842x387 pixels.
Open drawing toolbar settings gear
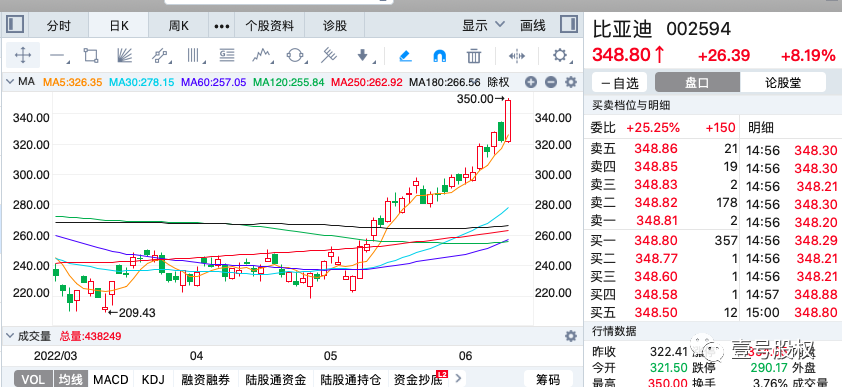click(x=560, y=55)
